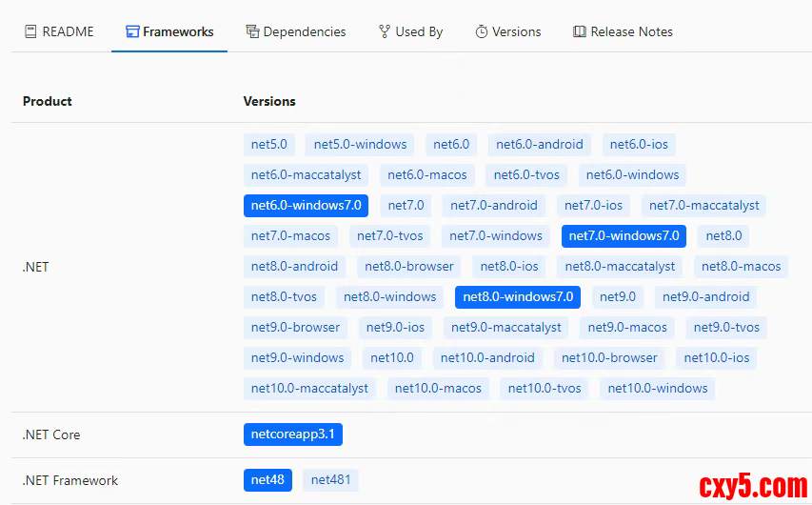Viewport: 812px width, 505px height.
Task: Select the net7.0-windows7.0 framework badge
Action: pos(624,236)
